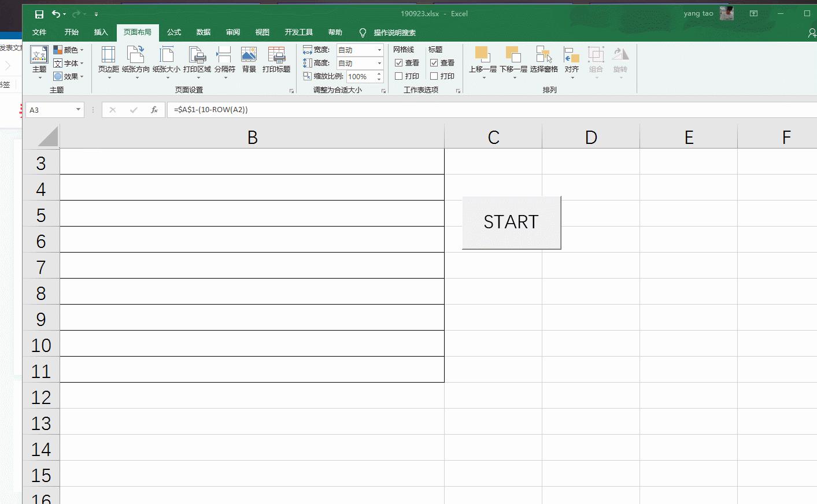Uncheck 网格线 查看 checkbox
817x504 pixels.
pyautogui.click(x=398, y=62)
